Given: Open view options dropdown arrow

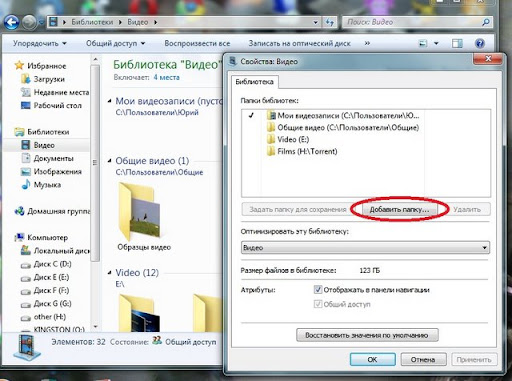Looking at the screenshot, I should [x=436, y=43].
